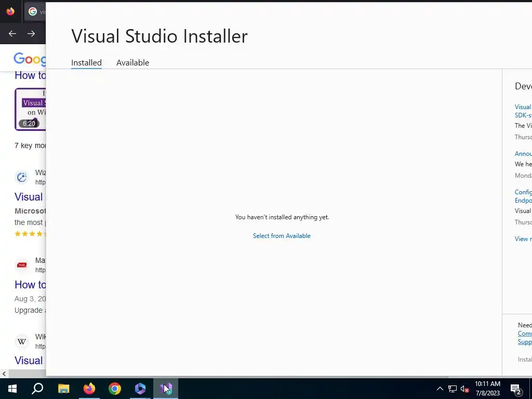Click the 'Visual Studio Installer' title
The image size is (532, 399).
[159, 36]
